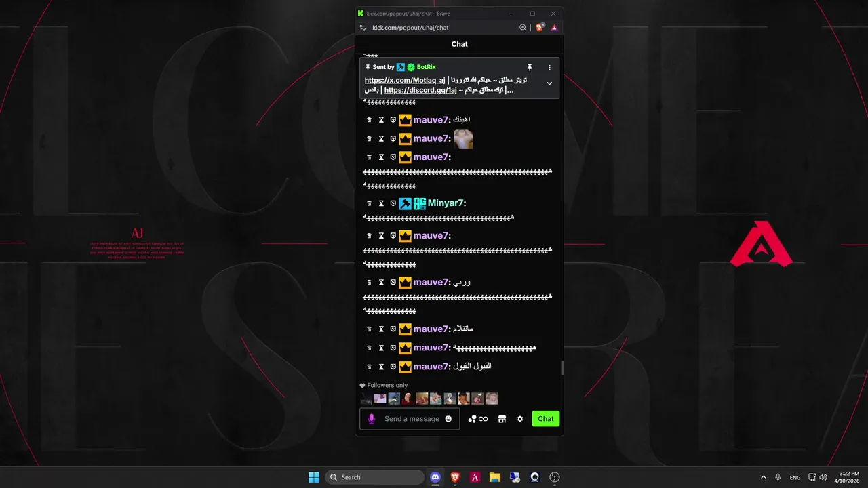
Task: Click the ENG language indicator
Action: click(795, 477)
